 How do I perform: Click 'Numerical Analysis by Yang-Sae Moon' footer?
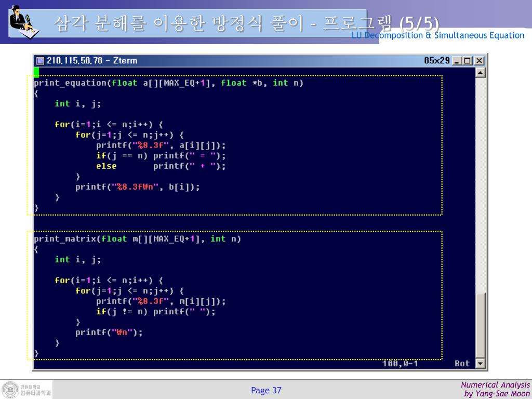tap(495, 389)
